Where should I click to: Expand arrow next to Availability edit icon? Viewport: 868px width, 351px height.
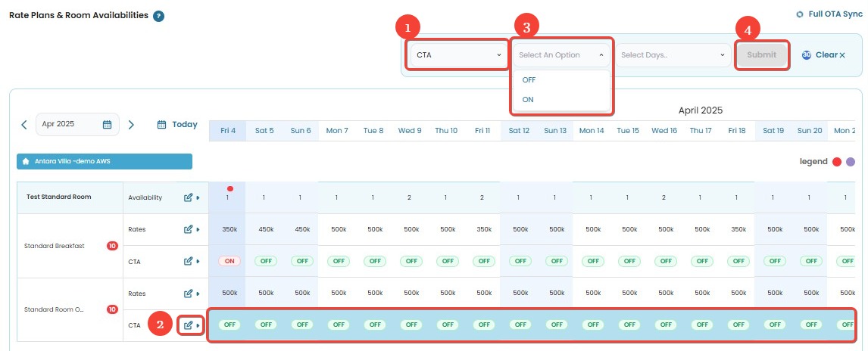[x=198, y=197]
